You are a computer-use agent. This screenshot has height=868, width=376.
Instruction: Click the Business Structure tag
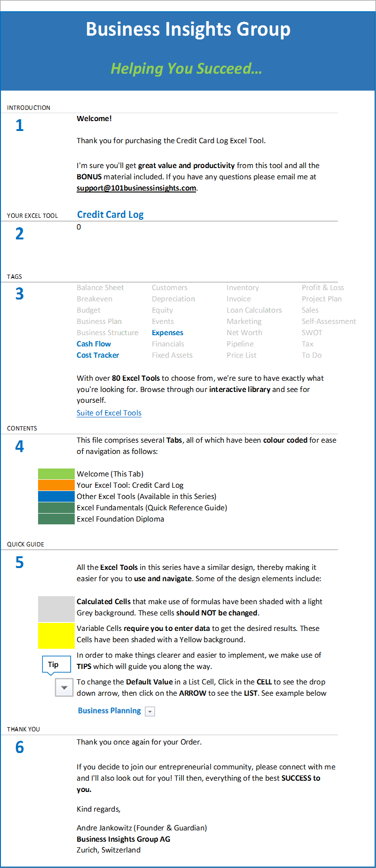pos(108,332)
